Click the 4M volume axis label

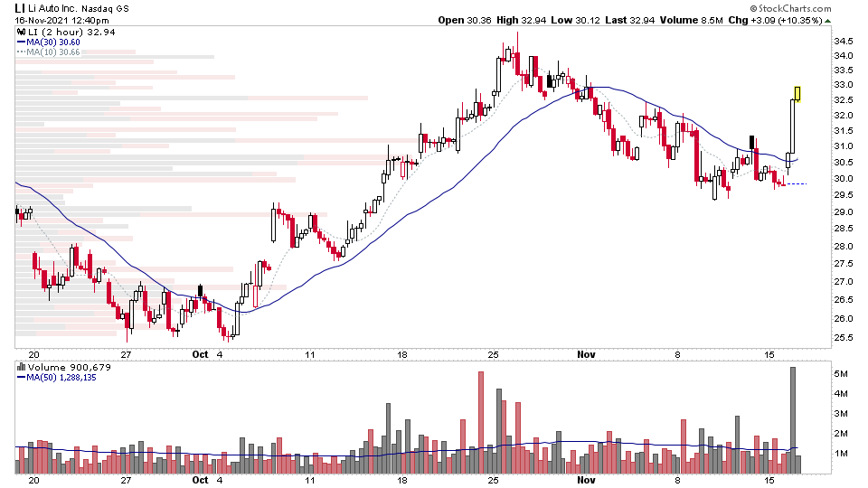click(x=841, y=394)
